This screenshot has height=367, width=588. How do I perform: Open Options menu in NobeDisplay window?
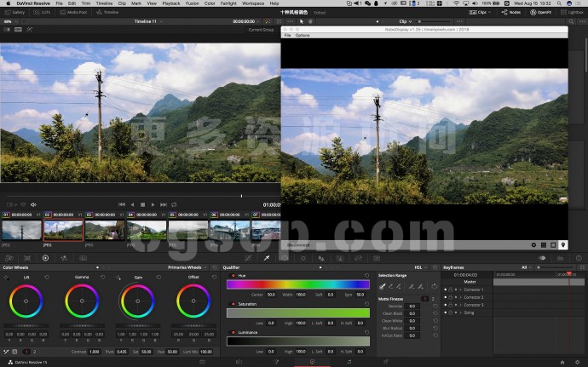(303, 35)
